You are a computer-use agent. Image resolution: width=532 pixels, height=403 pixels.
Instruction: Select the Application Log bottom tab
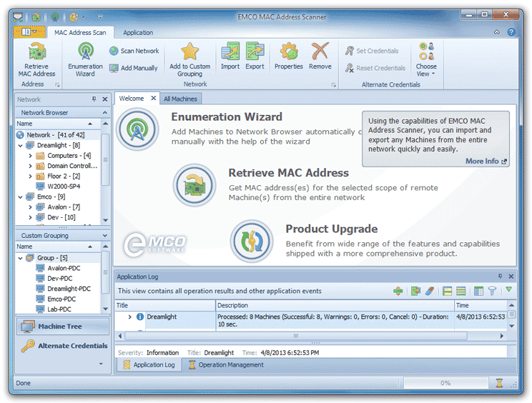coord(149,364)
